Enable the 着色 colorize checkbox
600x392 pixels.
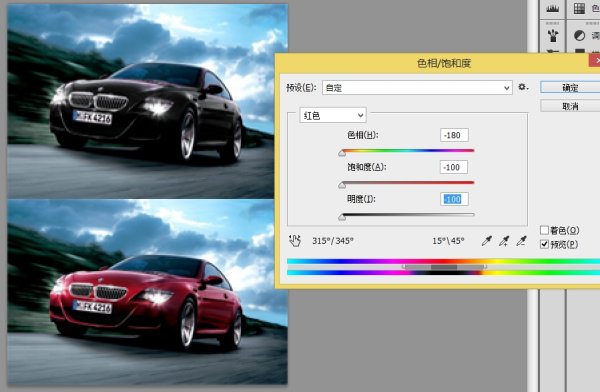(544, 230)
